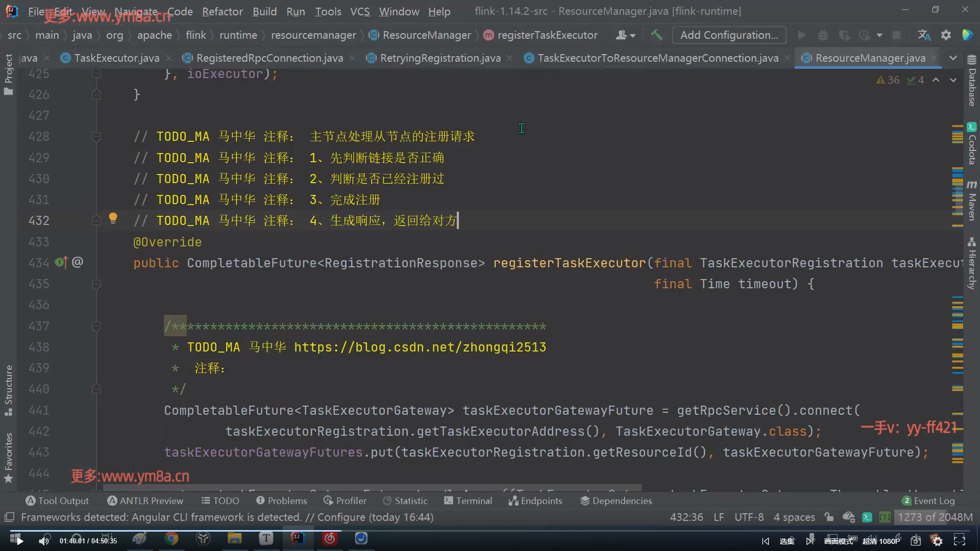
Task: Click the build hammer icon
Action: click(x=656, y=35)
